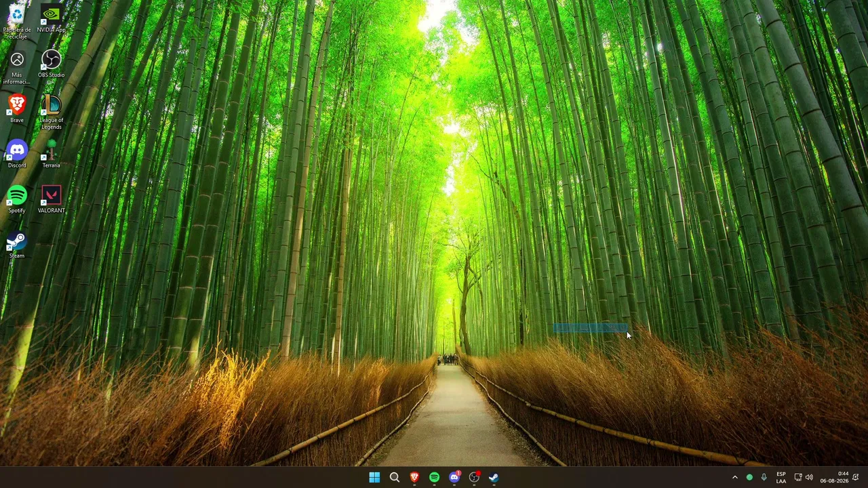Image resolution: width=868 pixels, height=488 pixels.
Task: Open the network tray icon
Action: click(798, 477)
